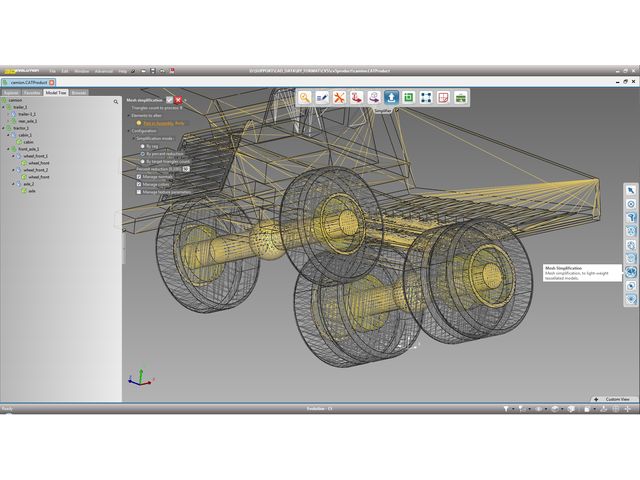Toggle the Manage normals checkbox
This screenshot has width=640, height=480.
point(139,177)
